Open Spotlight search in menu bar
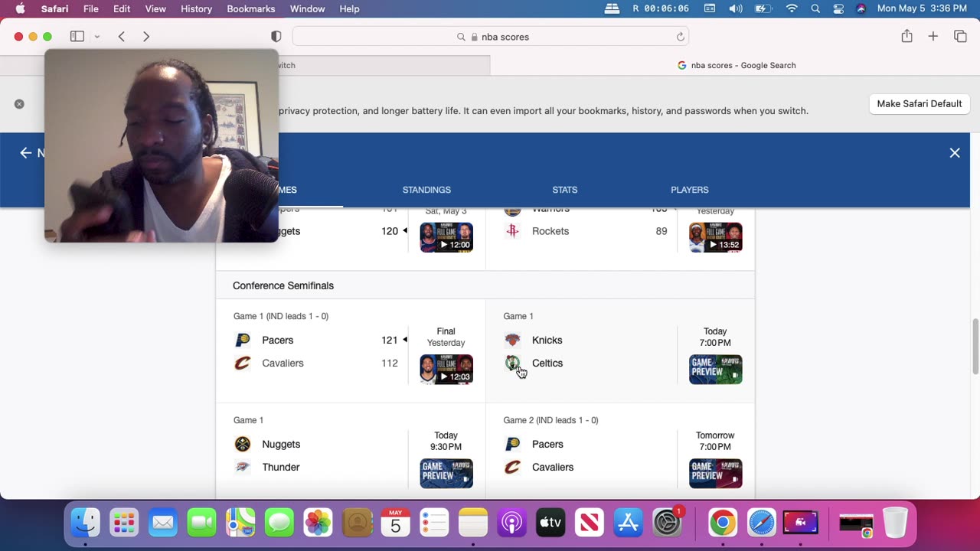980x551 pixels. pos(815,8)
